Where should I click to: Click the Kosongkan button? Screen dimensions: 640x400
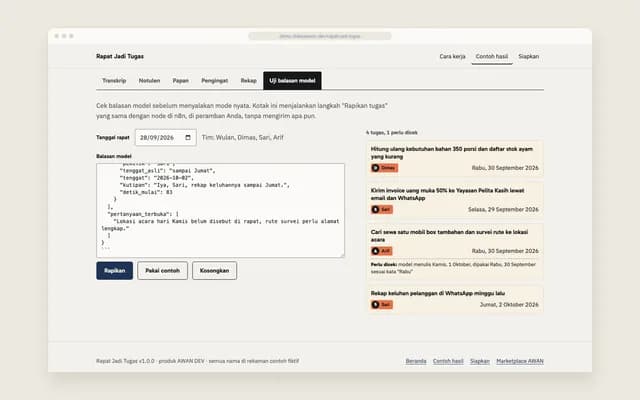tap(214, 271)
